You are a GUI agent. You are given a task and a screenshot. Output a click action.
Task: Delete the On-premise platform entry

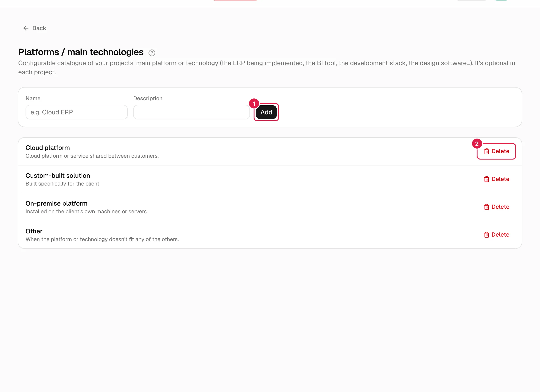[x=496, y=207]
